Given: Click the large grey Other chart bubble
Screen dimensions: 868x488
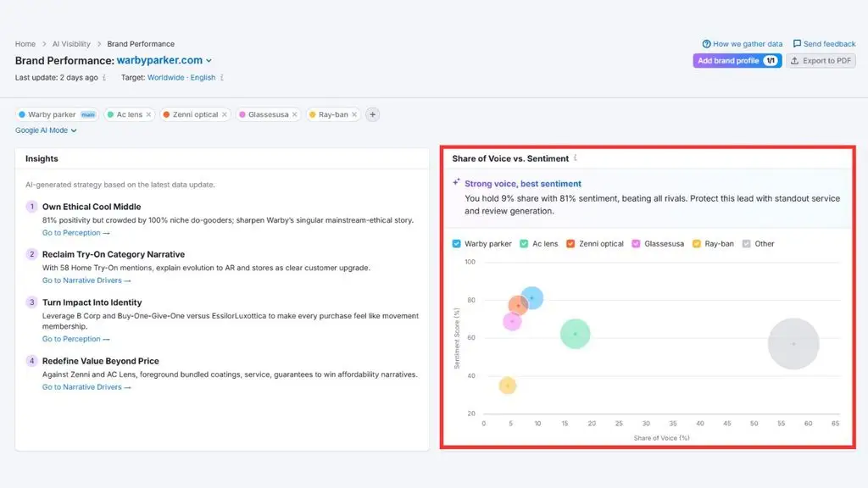Looking at the screenshot, I should pos(793,344).
